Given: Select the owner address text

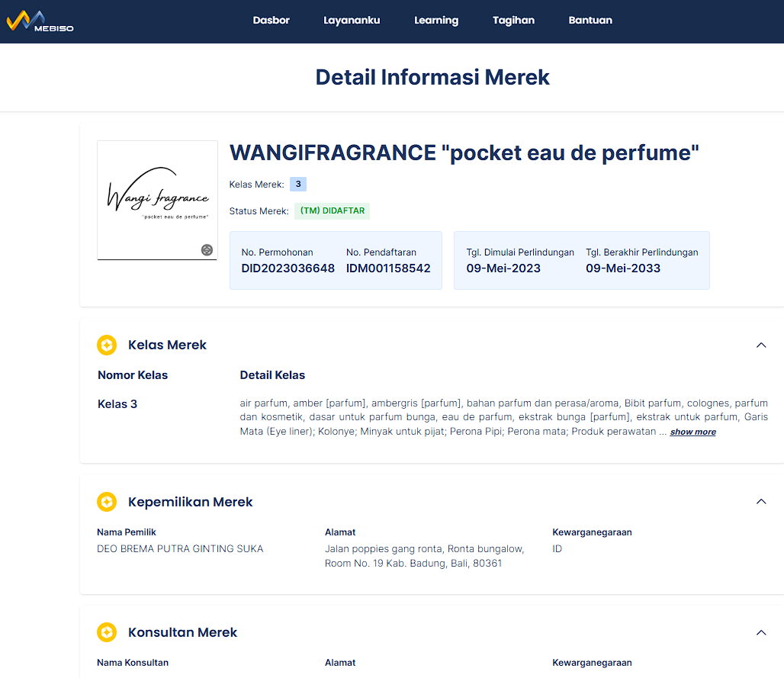Looking at the screenshot, I should pyautogui.click(x=425, y=556).
